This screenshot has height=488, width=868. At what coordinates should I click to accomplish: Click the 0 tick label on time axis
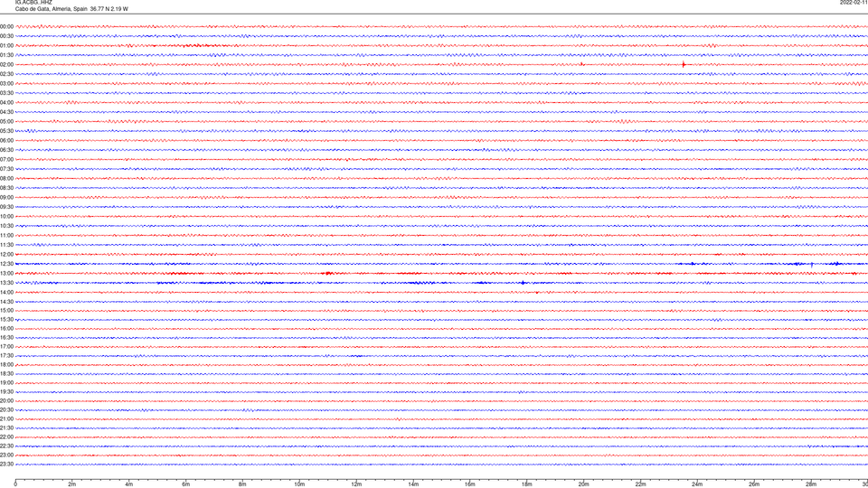coord(15,484)
